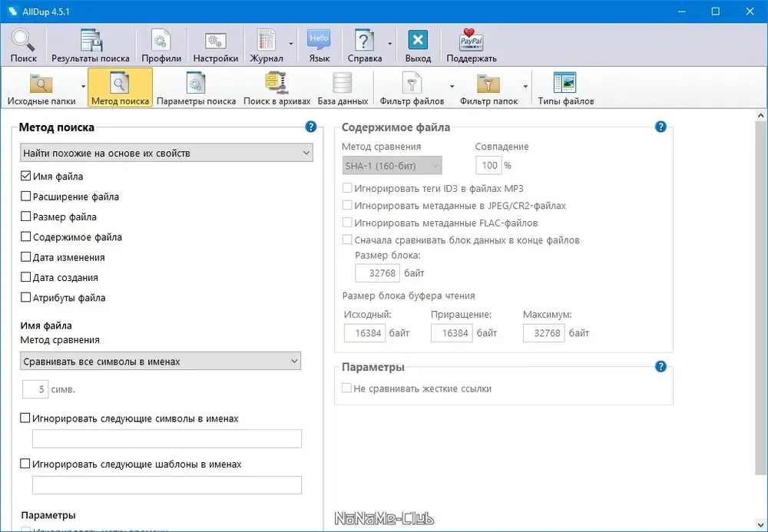Click the AllDup title bar app icon
This screenshot has height=532, width=768.
(13, 12)
